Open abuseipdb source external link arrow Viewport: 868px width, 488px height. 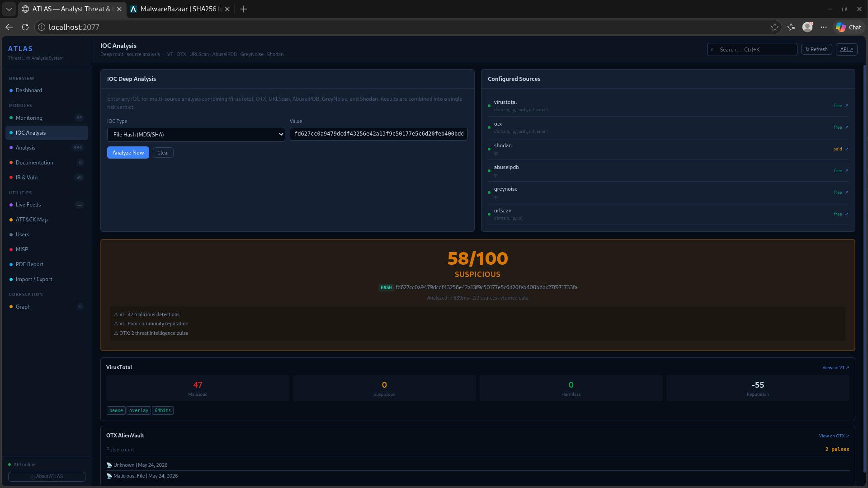847,171
